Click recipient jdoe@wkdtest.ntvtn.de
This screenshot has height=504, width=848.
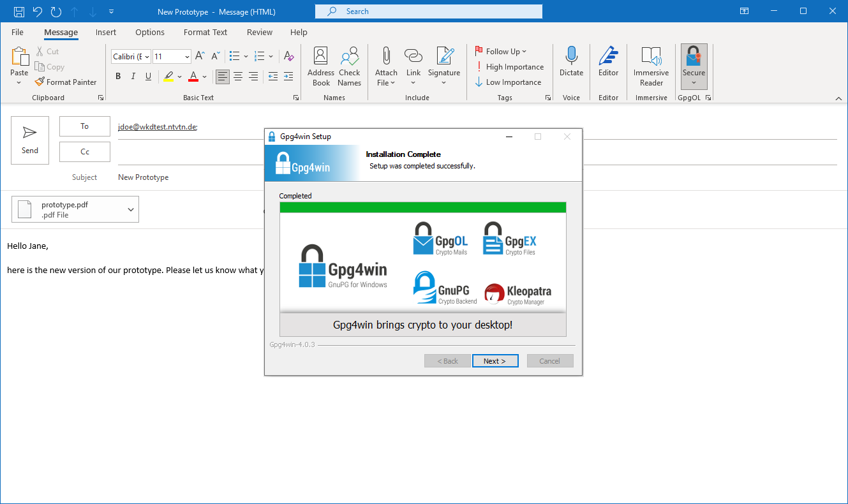[158, 126]
